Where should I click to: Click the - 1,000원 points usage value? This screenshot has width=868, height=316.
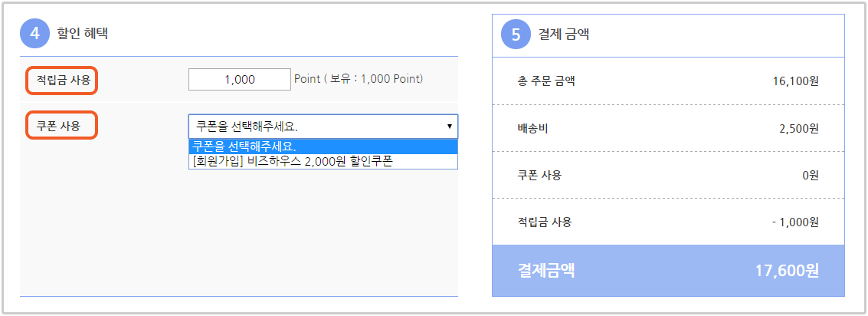[x=795, y=222]
